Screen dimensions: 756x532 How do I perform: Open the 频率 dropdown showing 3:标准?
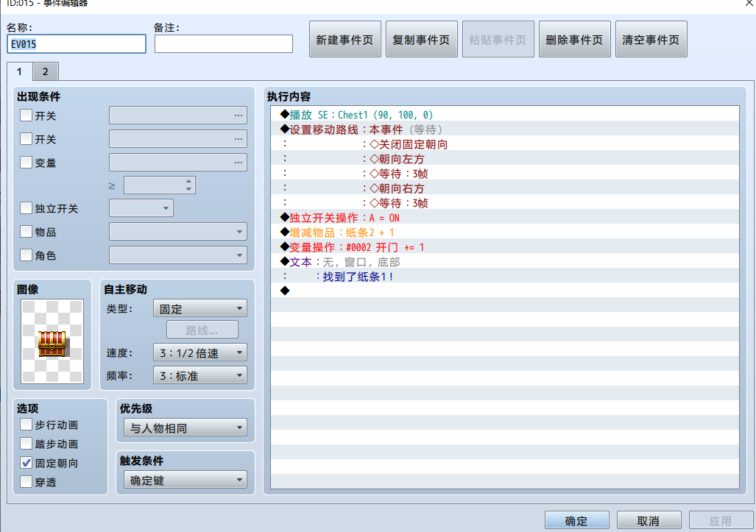[200, 375]
